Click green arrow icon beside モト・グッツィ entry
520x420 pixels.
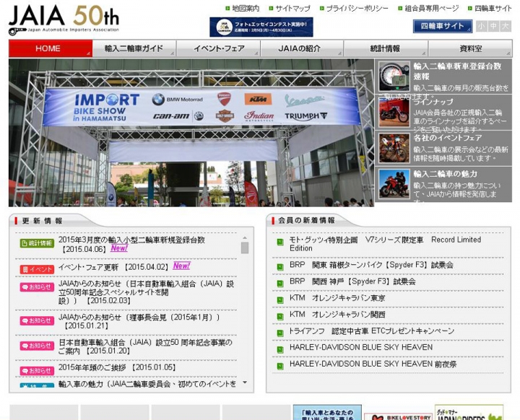[x=280, y=242]
